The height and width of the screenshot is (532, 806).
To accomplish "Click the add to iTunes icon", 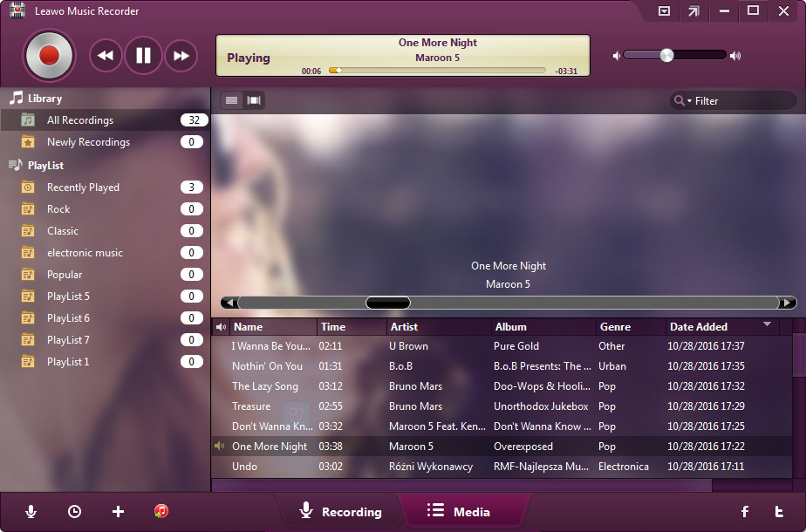I will point(161,511).
